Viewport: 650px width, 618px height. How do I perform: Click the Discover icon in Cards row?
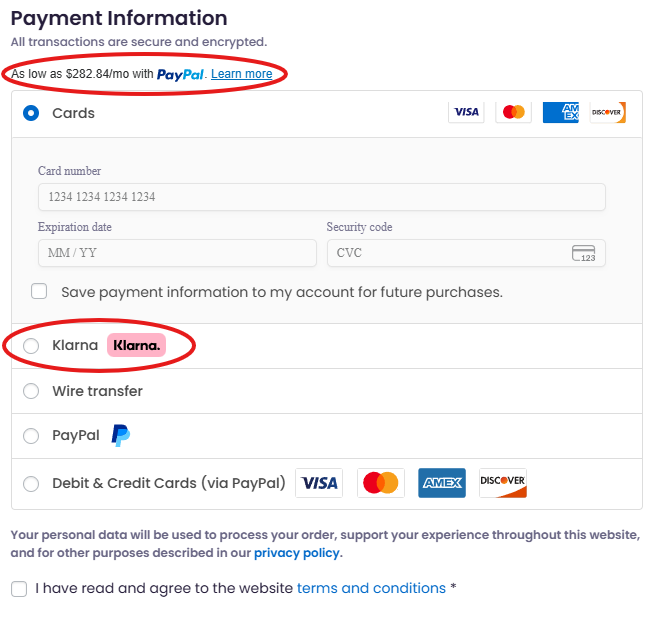(608, 112)
